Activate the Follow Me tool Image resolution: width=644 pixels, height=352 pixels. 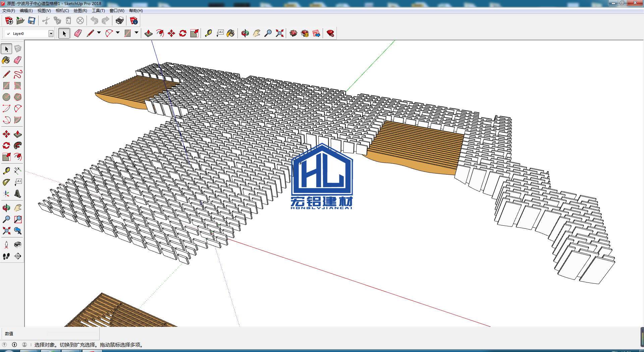pos(18,145)
